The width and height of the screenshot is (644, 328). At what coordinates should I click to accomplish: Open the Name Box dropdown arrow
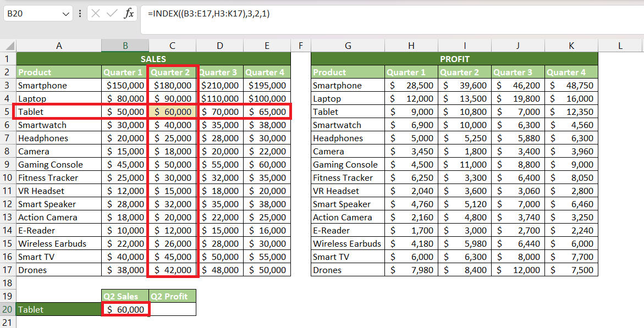(65, 14)
